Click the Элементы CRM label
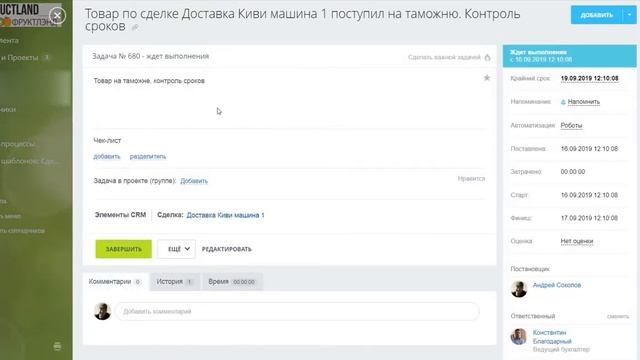The image size is (640, 360). pyautogui.click(x=120, y=215)
